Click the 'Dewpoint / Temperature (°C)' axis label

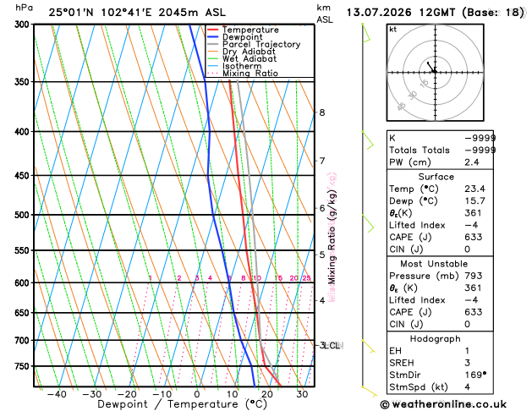click(182, 404)
